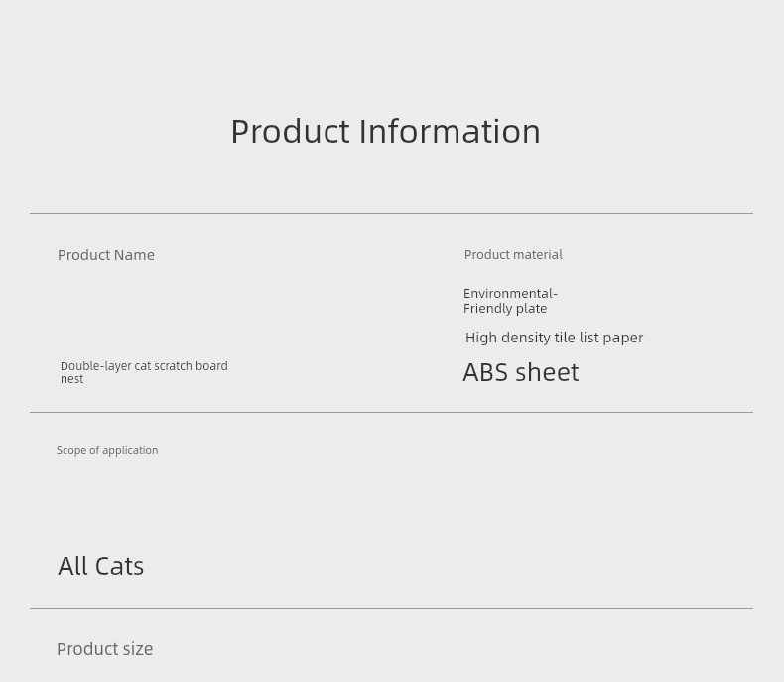Select the Product size label

(x=105, y=649)
